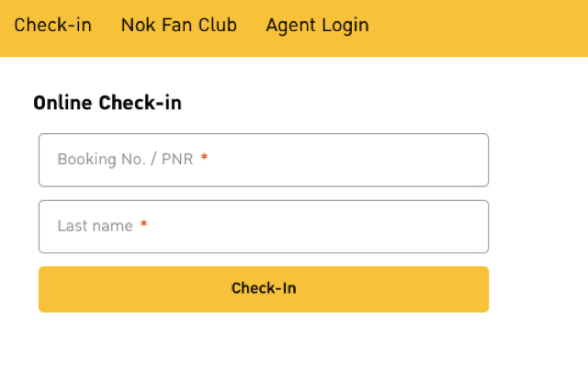Viewport: 588px width, 391px height.
Task: Open the Check-in menu item
Action: click(x=53, y=26)
